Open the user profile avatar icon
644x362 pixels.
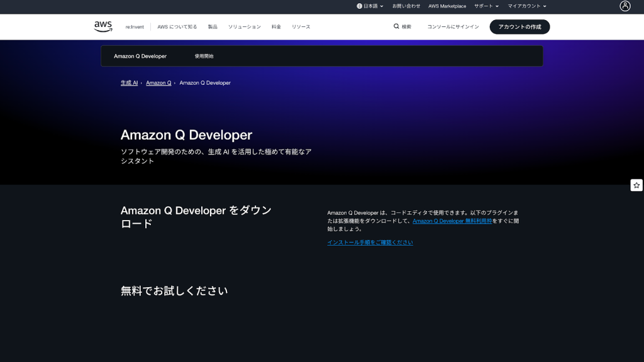coord(625,6)
